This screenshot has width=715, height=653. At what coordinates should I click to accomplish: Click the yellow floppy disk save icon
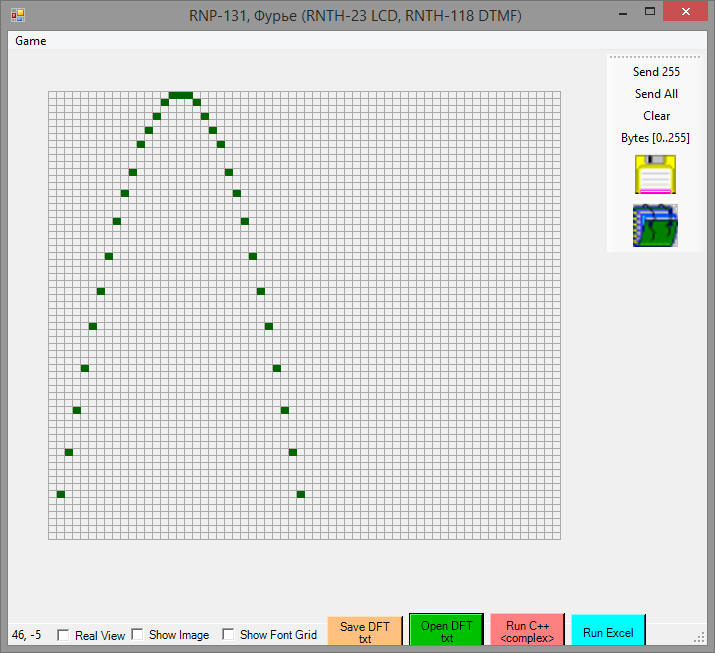pyautogui.click(x=655, y=175)
